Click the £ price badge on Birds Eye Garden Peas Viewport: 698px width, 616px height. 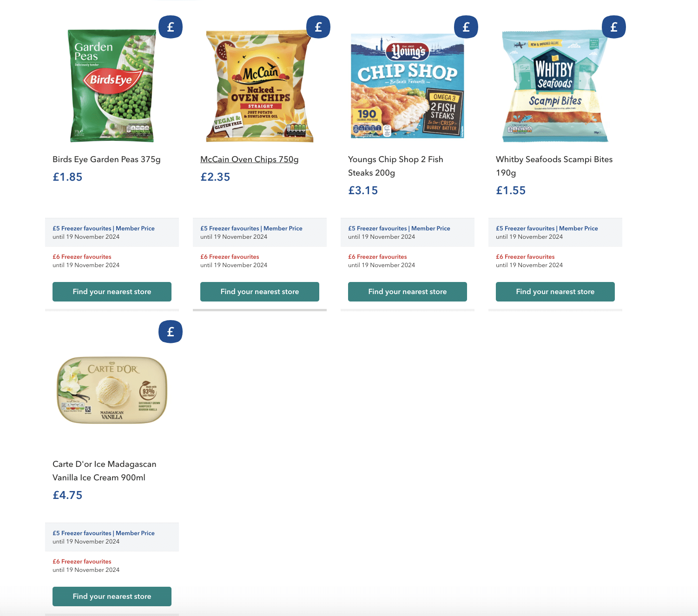pos(171,27)
